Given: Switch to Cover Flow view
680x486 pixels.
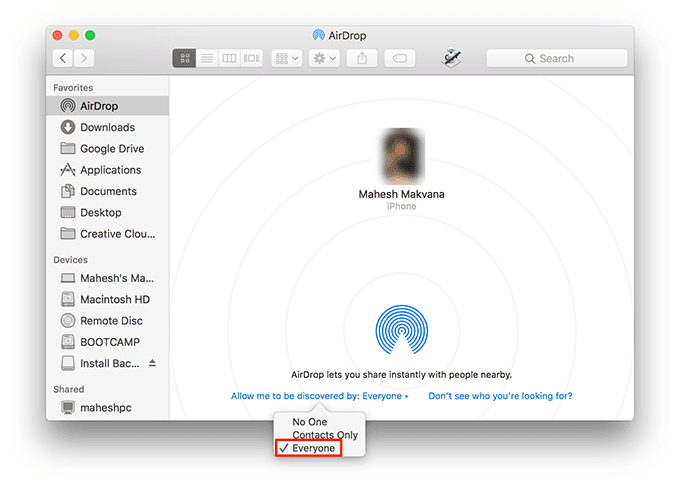Looking at the screenshot, I should [x=252, y=58].
